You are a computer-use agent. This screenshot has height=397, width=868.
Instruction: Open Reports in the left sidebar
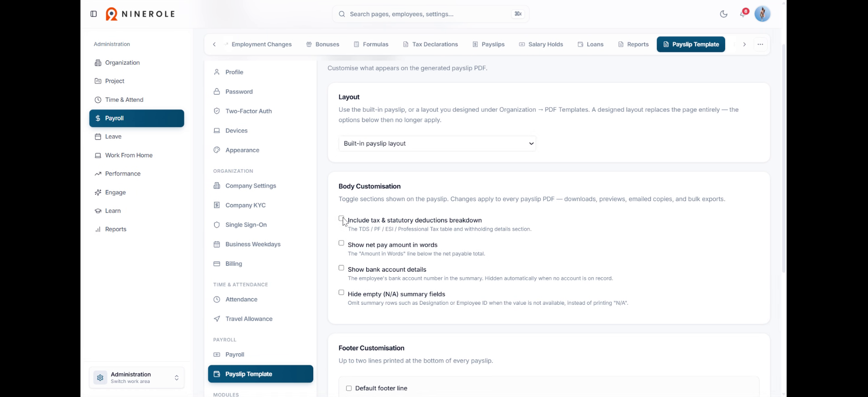[x=137, y=229]
